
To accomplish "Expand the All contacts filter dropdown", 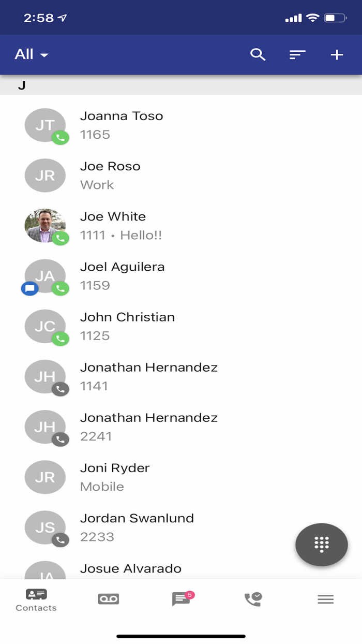I will 32,54.
